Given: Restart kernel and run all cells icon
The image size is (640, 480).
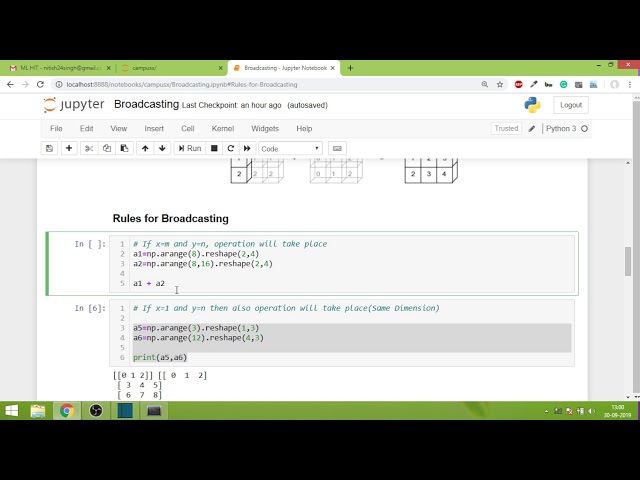Looking at the screenshot, I should [247, 148].
